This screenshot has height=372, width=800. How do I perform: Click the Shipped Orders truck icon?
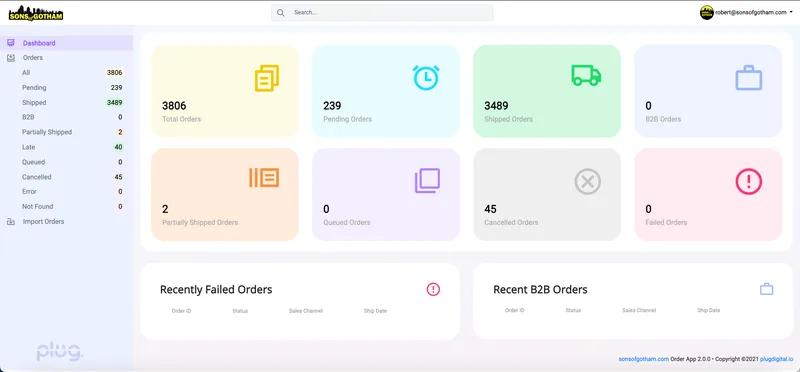(x=586, y=76)
